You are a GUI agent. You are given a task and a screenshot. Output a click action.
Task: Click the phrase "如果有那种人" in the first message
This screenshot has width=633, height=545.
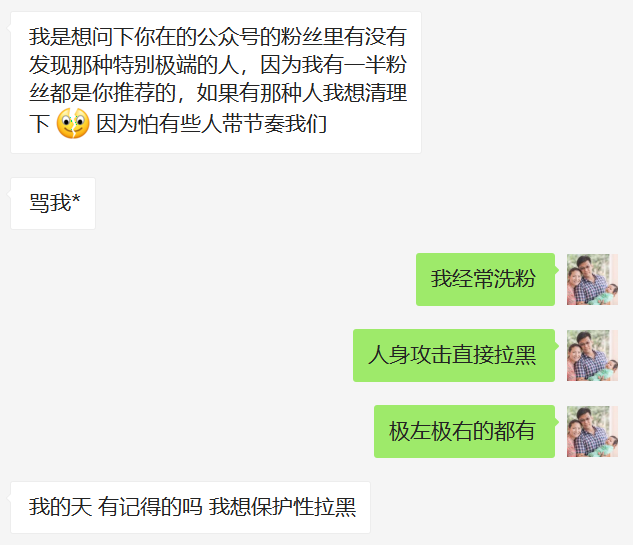coord(259,94)
